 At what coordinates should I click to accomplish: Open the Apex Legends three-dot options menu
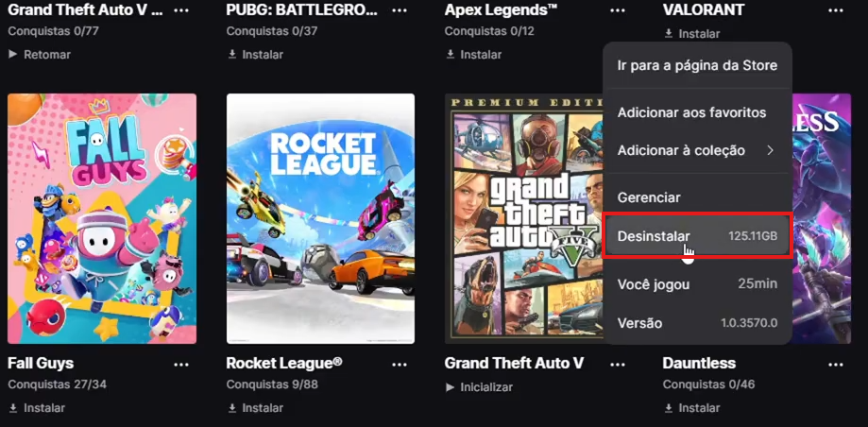point(617,10)
